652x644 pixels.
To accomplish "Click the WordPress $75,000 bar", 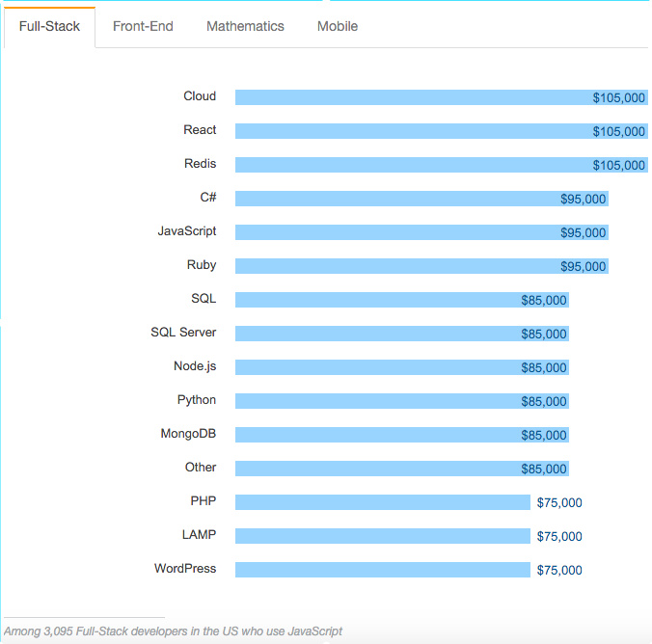I will tap(383, 570).
